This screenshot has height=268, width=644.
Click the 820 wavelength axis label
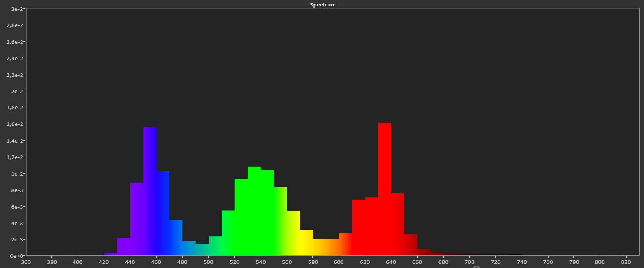tap(626, 262)
